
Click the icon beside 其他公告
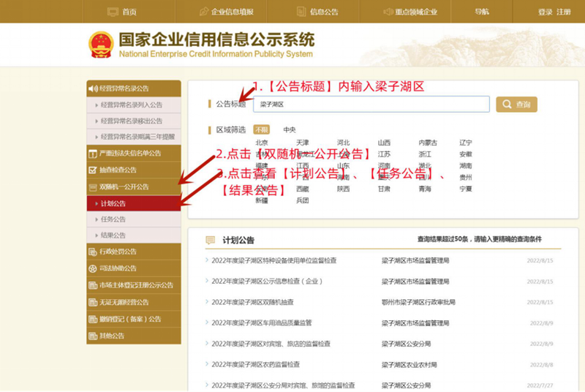coord(93,336)
